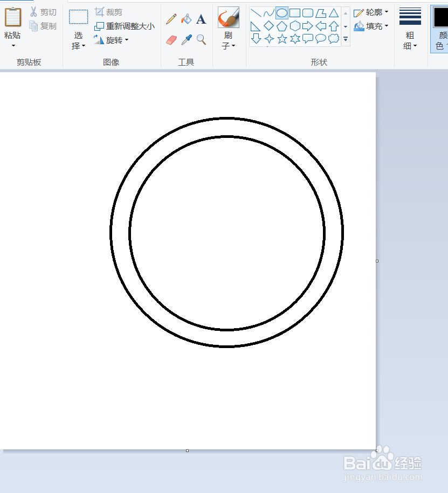Select the Right arrow shape
Image resolution: width=448 pixels, height=493 pixels.
(x=308, y=26)
